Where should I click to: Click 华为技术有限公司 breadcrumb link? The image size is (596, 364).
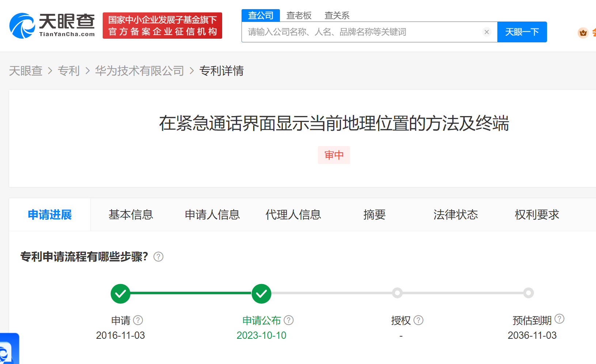pos(140,71)
